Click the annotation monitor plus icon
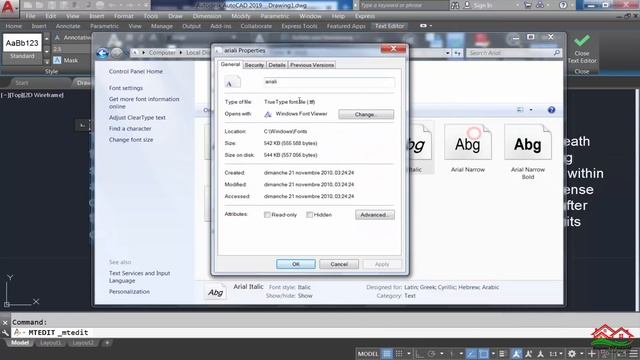The width and height of the screenshot is (640, 360). [x=592, y=353]
